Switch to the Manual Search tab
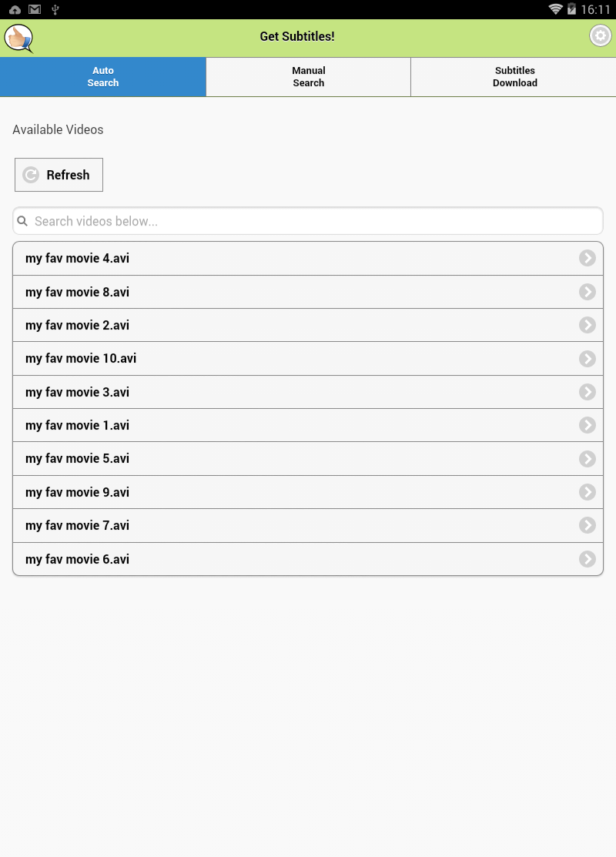 [308, 77]
